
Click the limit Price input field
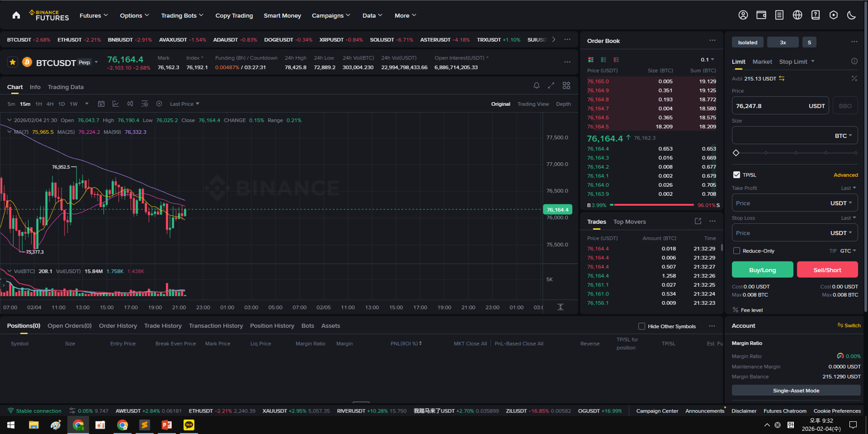(780, 106)
